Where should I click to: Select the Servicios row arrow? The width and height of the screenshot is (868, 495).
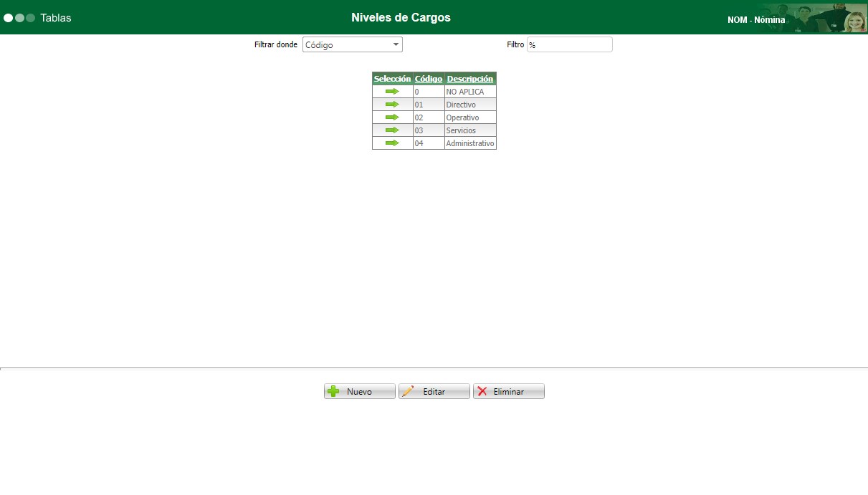[392, 130]
